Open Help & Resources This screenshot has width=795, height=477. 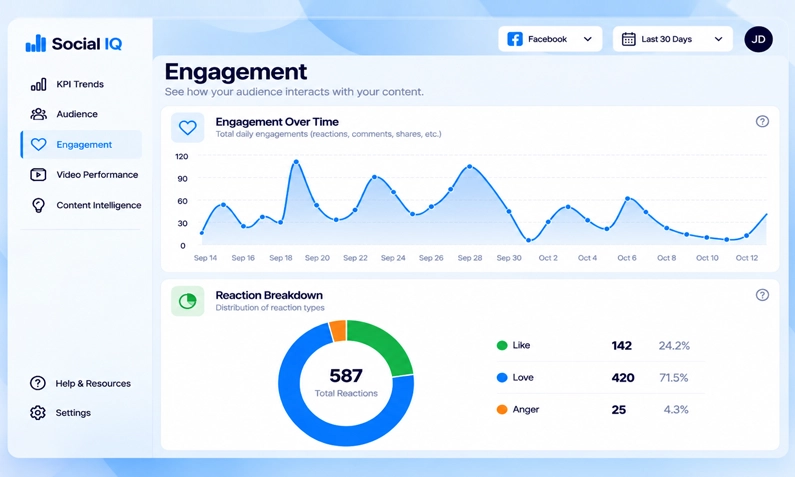click(x=81, y=383)
